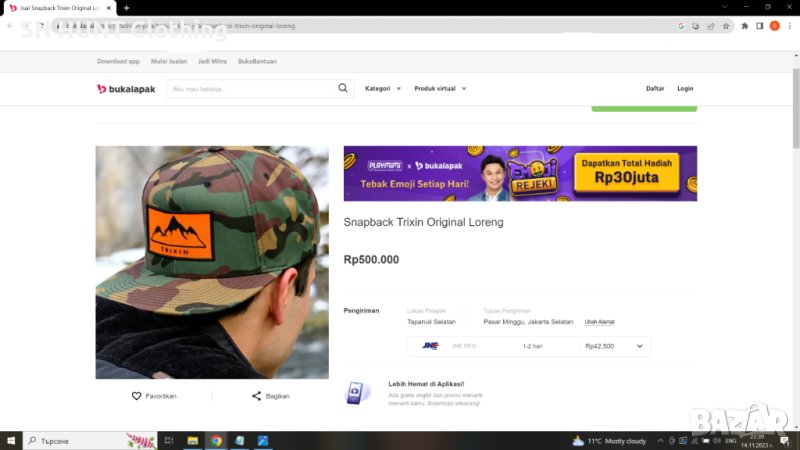Expand the Produk virtual dropdown
This screenshot has height=450, width=800.
440,89
